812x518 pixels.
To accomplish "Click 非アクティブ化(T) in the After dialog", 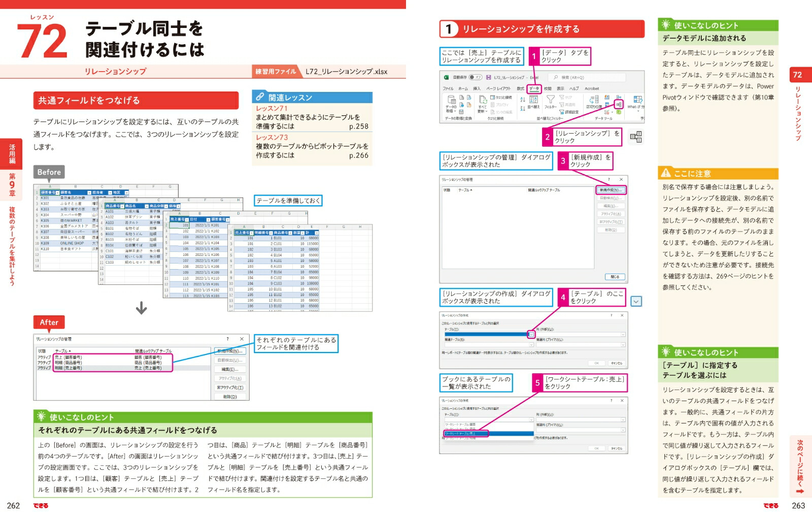I will click(x=230, y=387).
